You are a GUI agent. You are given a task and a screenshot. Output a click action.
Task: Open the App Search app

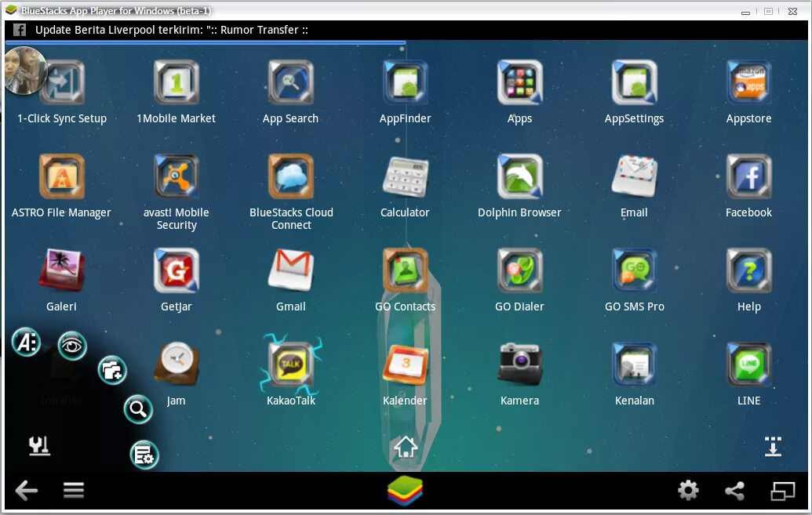[x=291, y=83]
